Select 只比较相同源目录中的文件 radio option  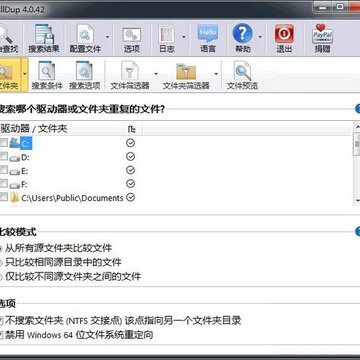[x=60, y=262]
